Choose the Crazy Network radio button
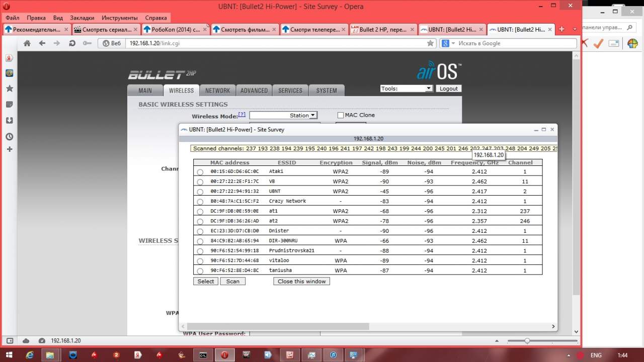 (200, 202)
